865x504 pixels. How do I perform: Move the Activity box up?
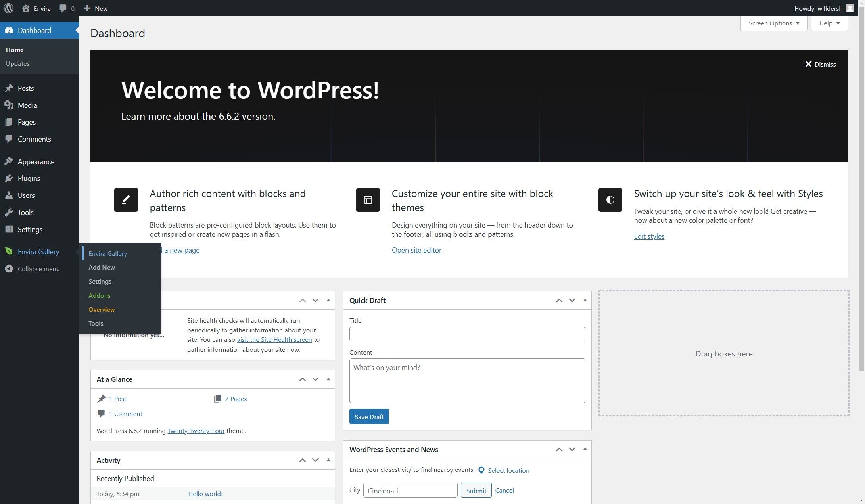pos(303,460)
